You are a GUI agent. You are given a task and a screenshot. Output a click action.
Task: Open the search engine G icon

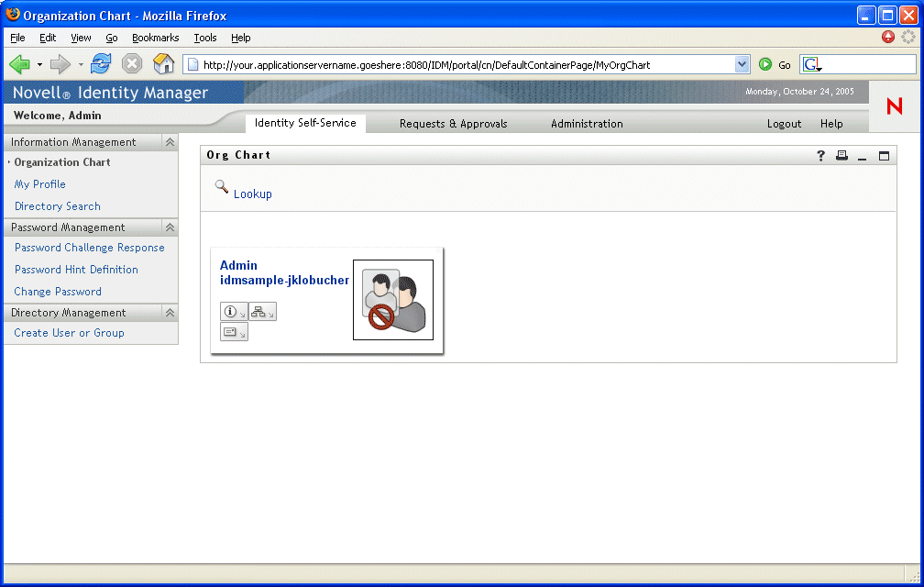coord(811,65)
